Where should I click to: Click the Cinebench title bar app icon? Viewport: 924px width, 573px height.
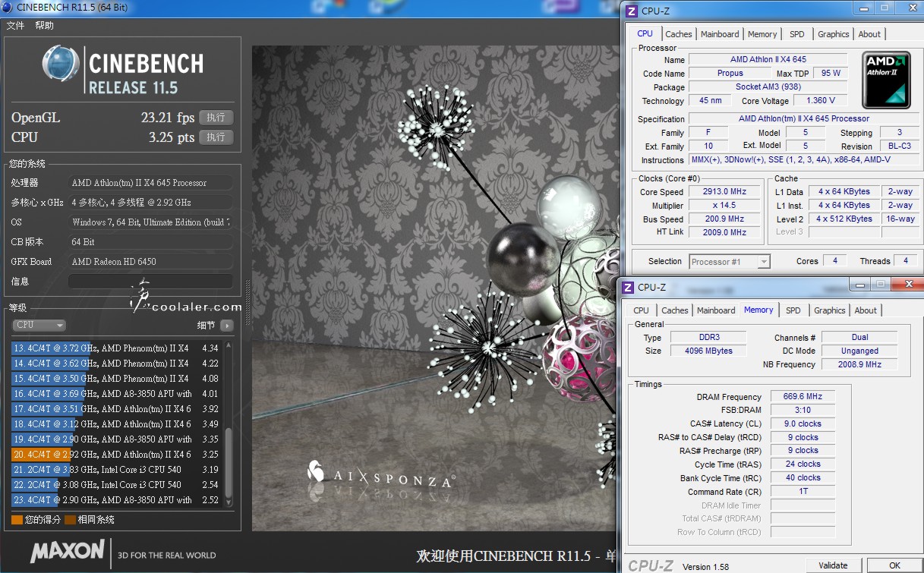click(x=8, y=8)
